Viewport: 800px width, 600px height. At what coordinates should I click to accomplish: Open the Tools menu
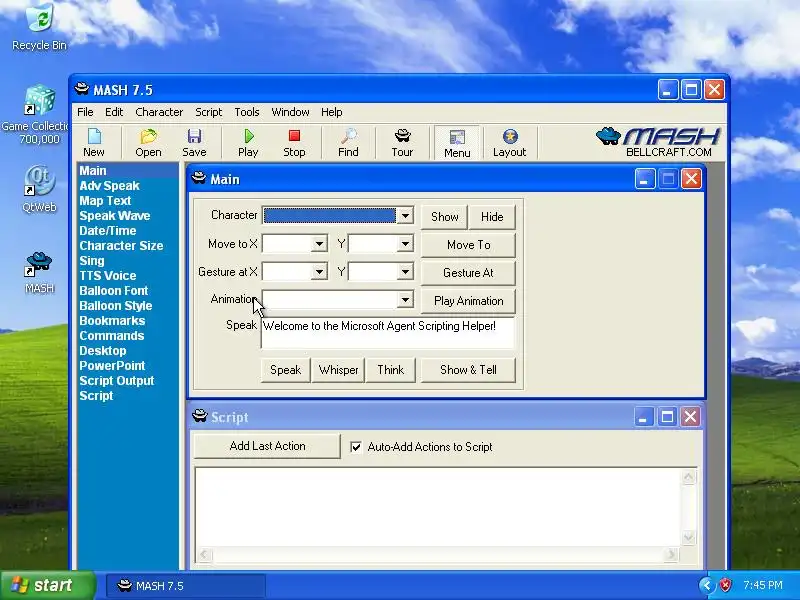tap(246, 112)
